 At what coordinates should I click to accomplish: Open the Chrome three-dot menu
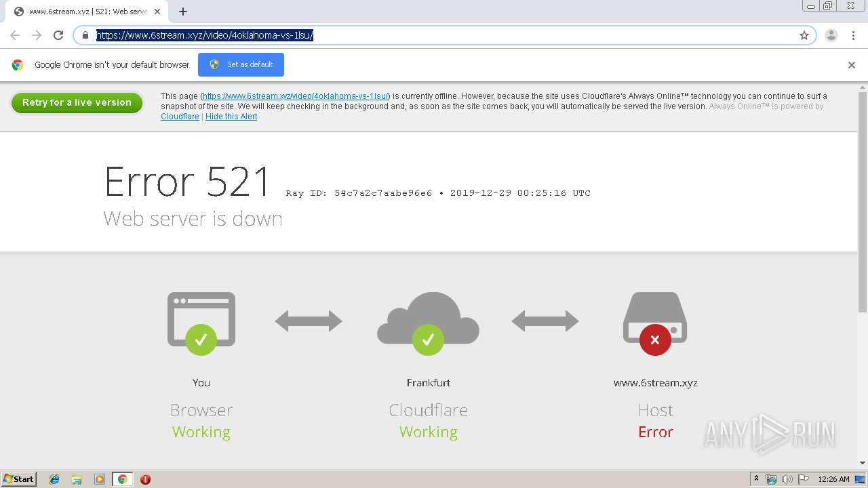click(x=853, y=35)
